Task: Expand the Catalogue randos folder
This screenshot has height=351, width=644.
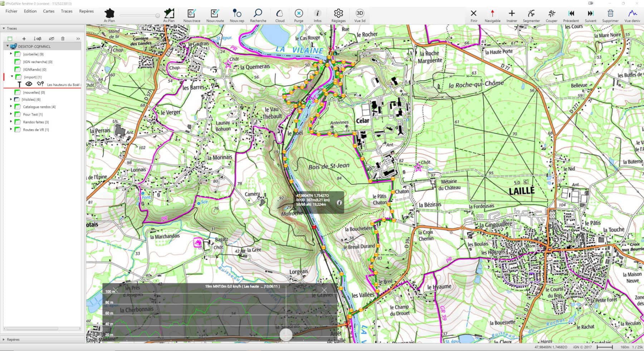Action: (x=11, y=107)
